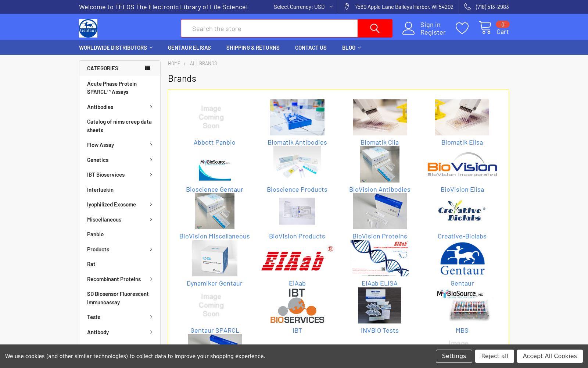Expand the IBT Bioservices category chevron
This screenshot has height=368, width=588.
(x=151, y=174)
